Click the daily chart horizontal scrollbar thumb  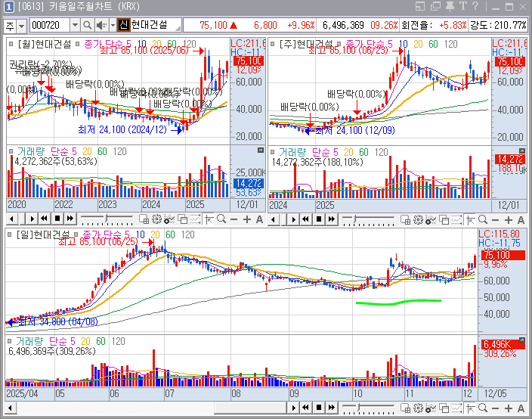coord(250,408)
